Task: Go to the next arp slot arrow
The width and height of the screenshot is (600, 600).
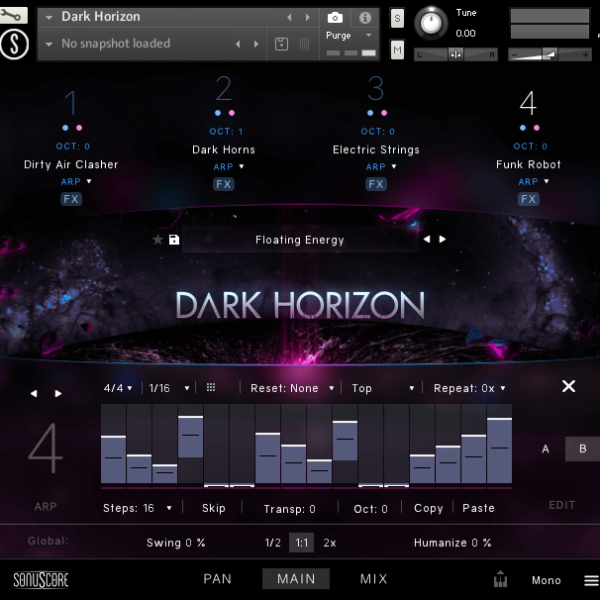Action: click(58, 393)
